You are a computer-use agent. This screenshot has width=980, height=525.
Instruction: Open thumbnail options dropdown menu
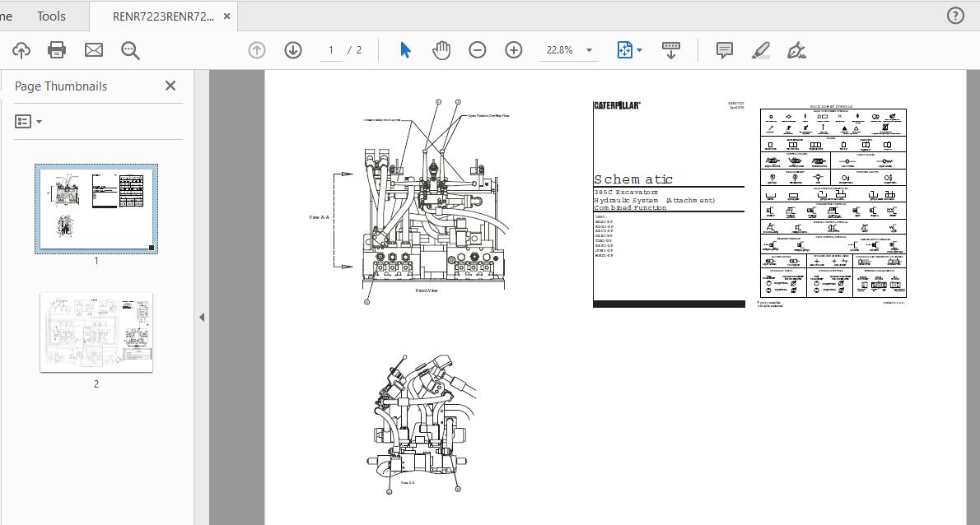[29, 122]
